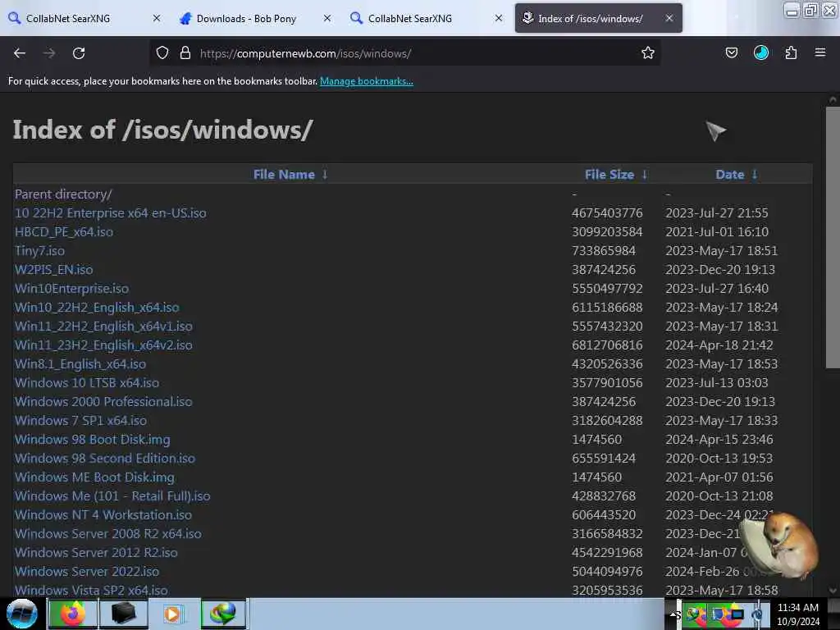Click Windows Vista SP2 x64.iso
This screenshot has width=840, height=630.
(x=91, y=591)
